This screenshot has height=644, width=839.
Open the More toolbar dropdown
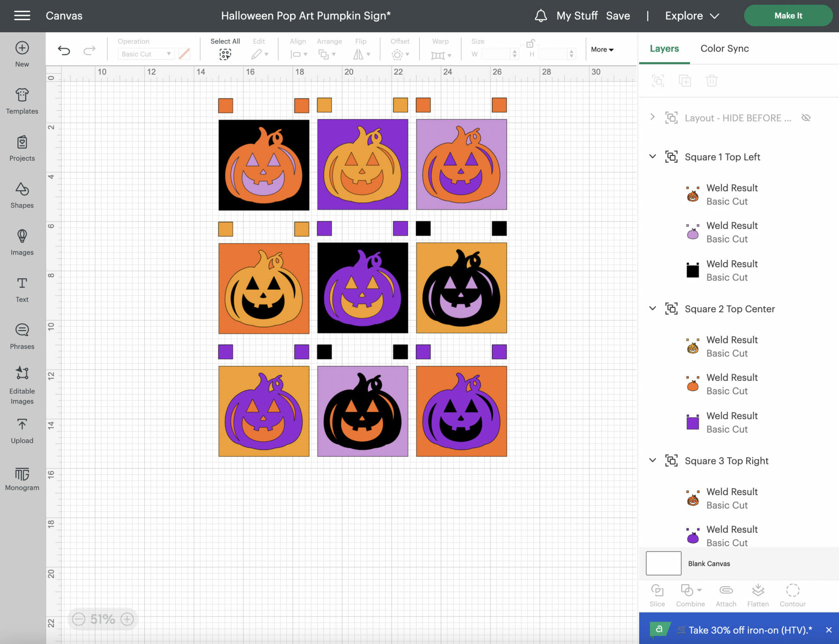pos(602,49)
